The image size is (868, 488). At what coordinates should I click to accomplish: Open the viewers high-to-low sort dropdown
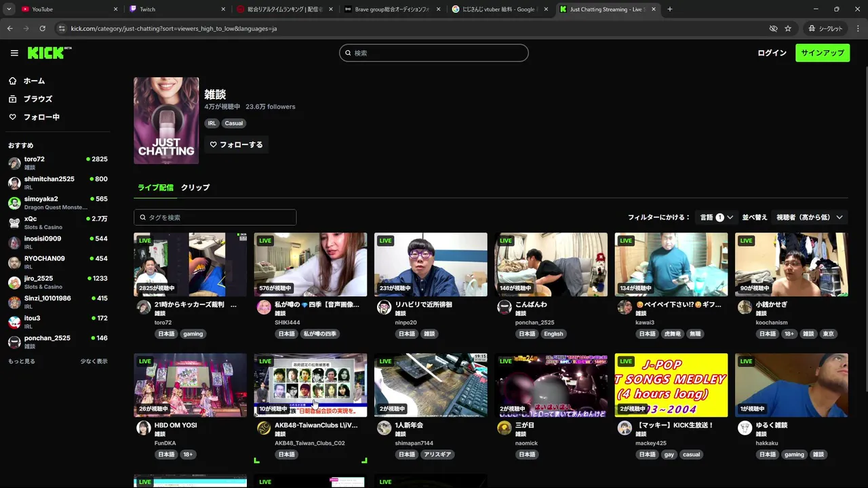(x=810, y=218)
